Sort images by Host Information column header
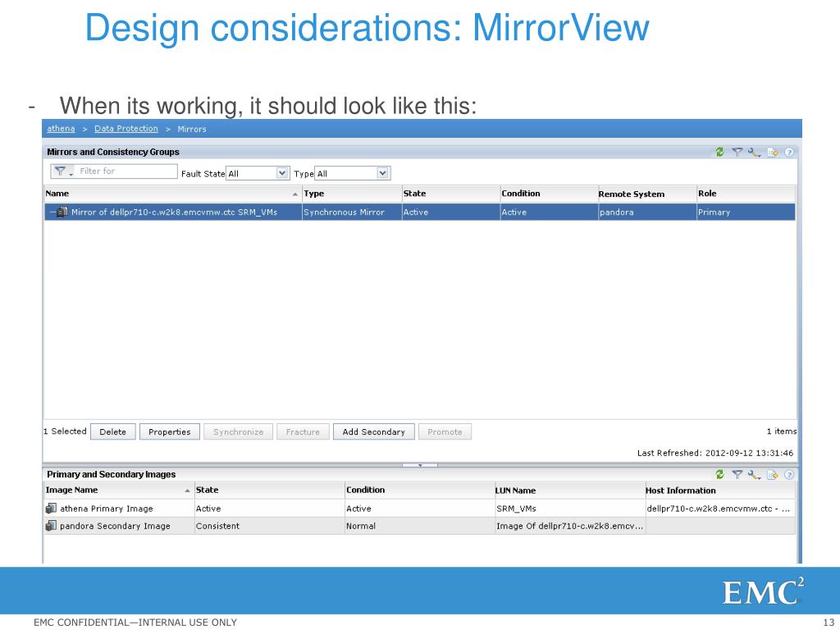 click(720, 491)
